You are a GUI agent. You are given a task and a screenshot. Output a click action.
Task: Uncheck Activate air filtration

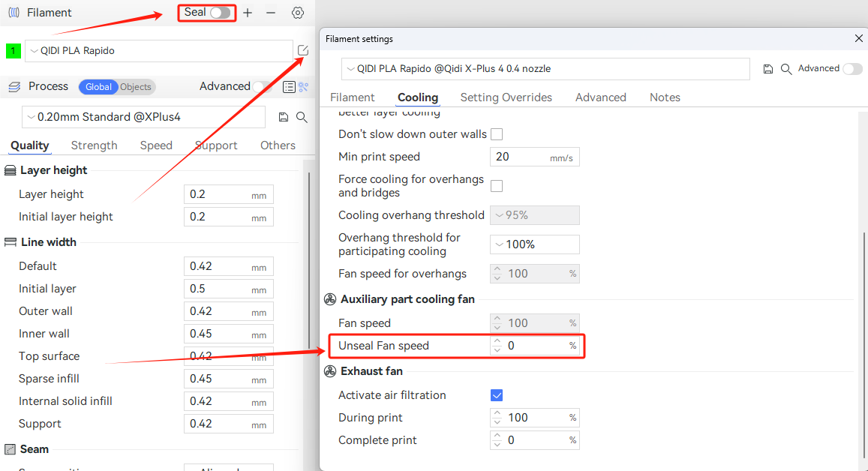coord(497,395)
